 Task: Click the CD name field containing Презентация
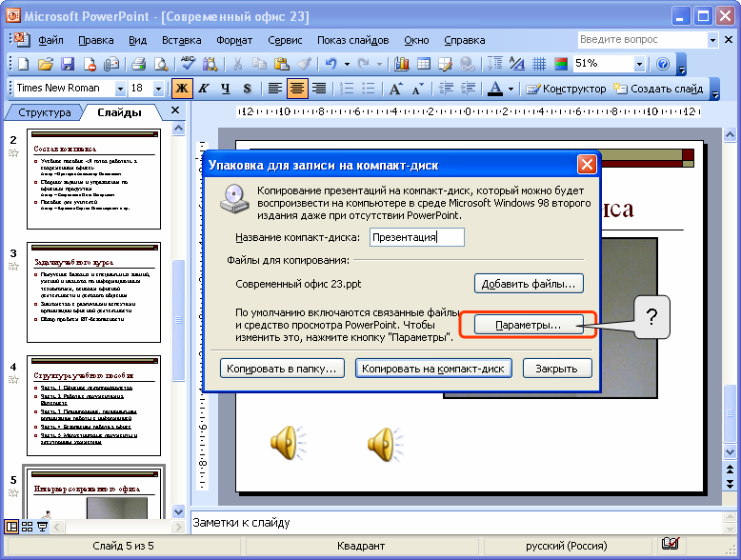(417, 237)
